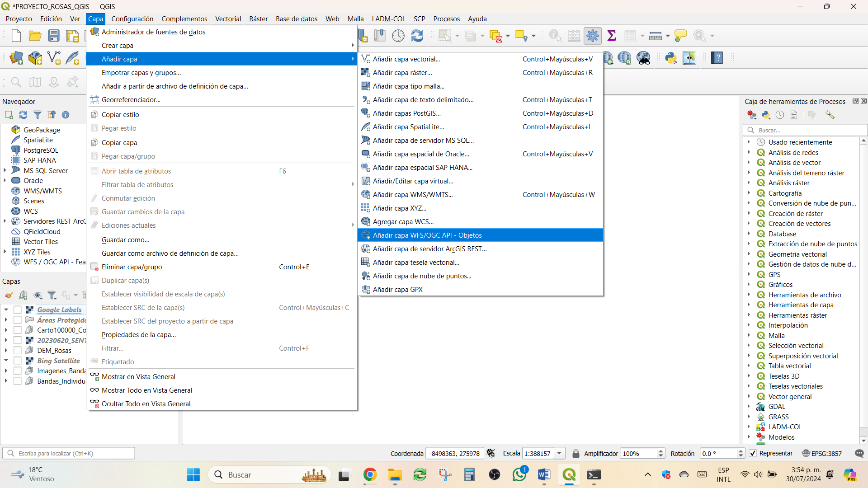Click the New Project blank page icon

[16, 36]
